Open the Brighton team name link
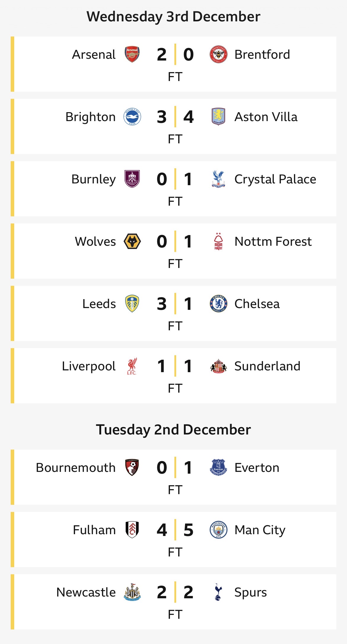This screenshot has width=347, height=644. click(90, 117)
